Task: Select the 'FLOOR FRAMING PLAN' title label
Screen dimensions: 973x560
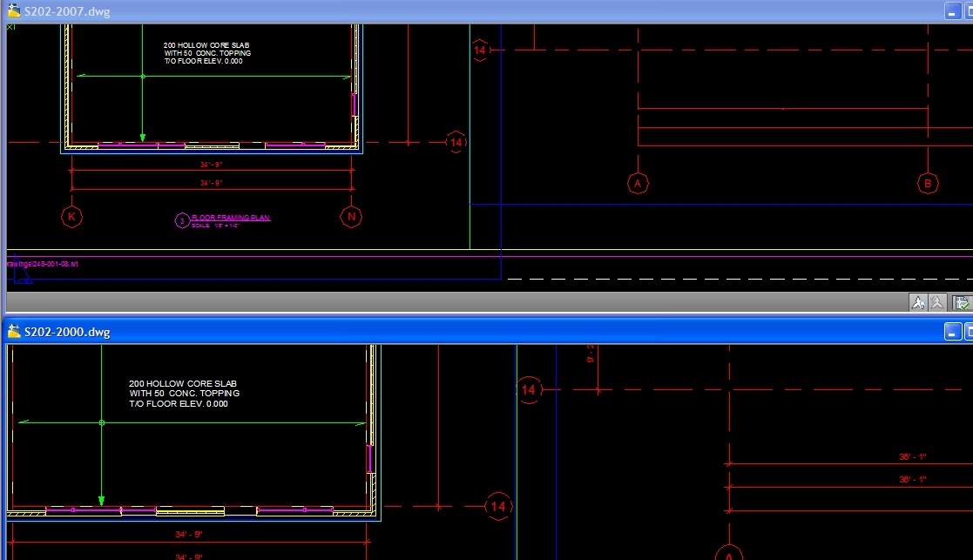Action: point(230,217)
